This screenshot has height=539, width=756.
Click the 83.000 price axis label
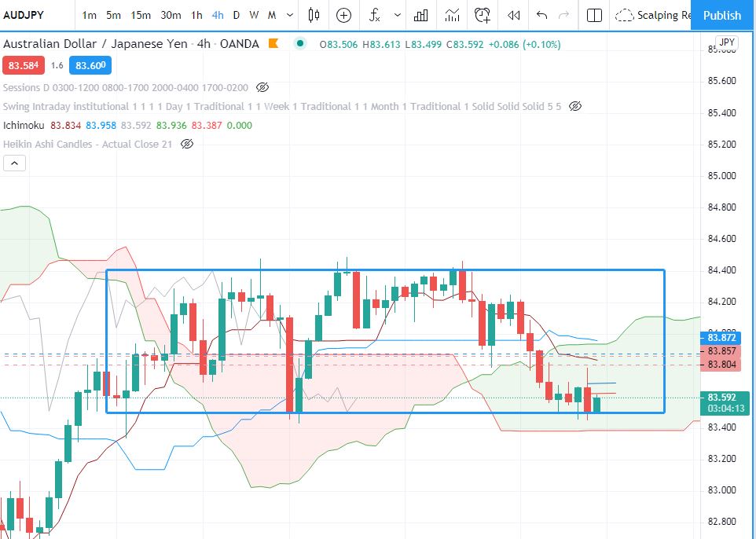click(x=721, y=489)
